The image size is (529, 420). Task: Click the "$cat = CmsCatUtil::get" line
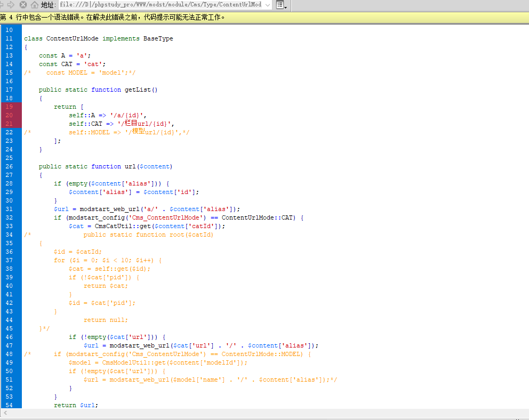[x=147, y=226]
